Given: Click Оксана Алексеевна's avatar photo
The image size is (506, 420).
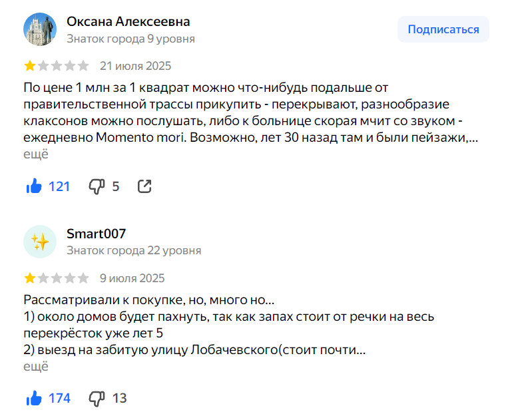Looking at the screenshot, I should 41,29.
